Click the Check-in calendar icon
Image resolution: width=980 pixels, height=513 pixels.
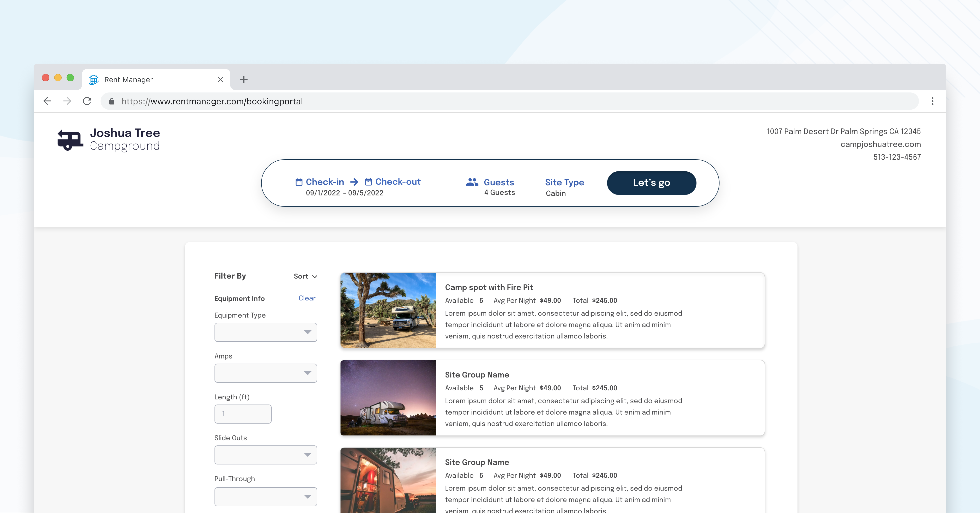(299, 182)
